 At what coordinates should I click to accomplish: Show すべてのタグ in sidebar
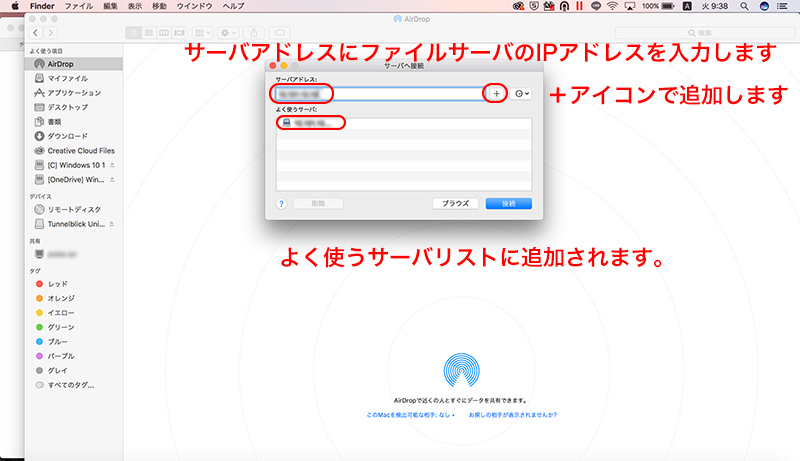point(74,385)
